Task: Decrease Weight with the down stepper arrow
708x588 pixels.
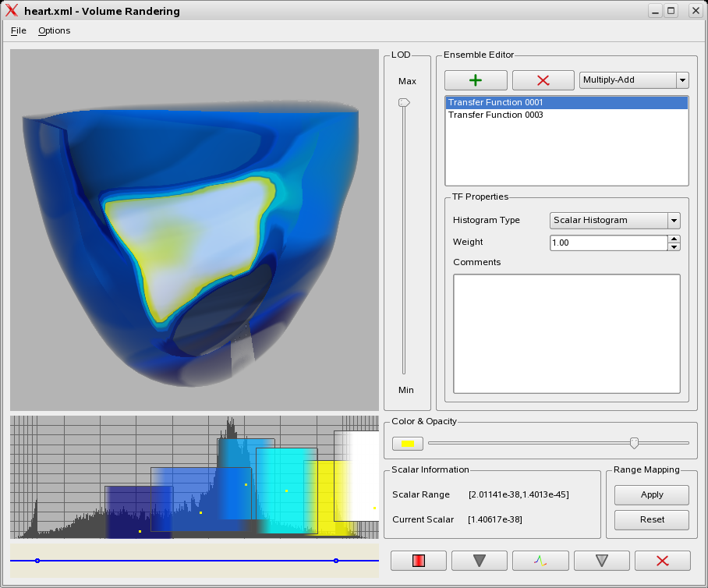Action: pyautogui.click(x=674, y=246)
